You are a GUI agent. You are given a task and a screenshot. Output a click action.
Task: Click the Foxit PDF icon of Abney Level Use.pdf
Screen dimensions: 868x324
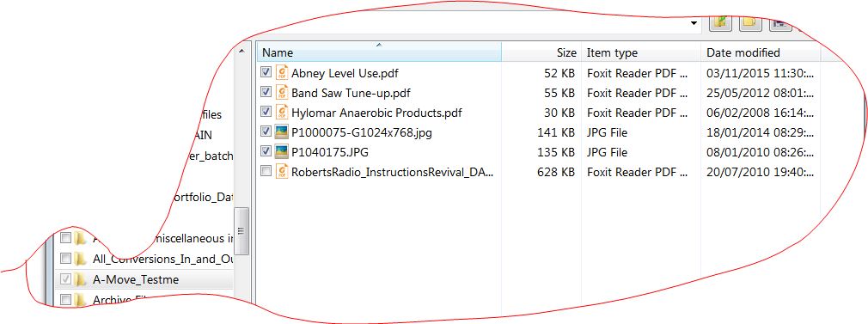(x=282, y=72)
